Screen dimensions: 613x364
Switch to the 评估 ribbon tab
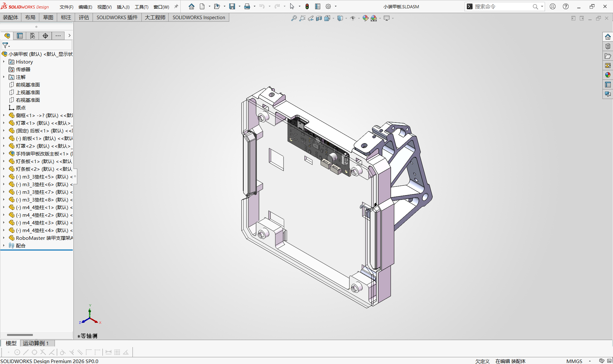pos(84,17)
